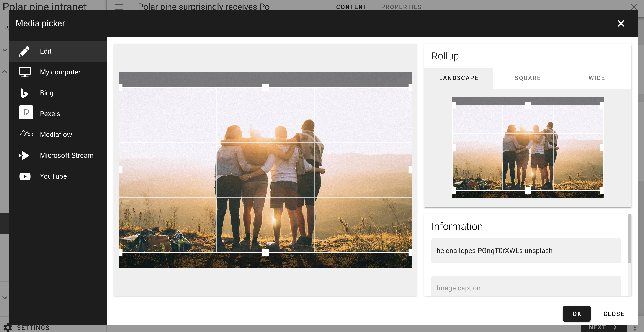Switch to the Landscape rollup tab
Screen dimensions: 644x332
(x=459, y=78)
